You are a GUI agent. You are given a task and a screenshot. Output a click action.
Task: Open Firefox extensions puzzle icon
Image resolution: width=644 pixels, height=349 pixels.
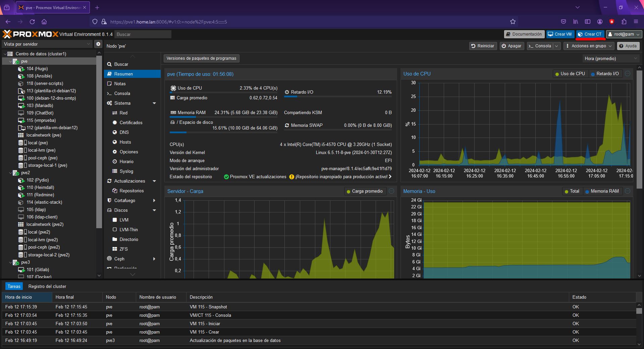pos(624,22)
